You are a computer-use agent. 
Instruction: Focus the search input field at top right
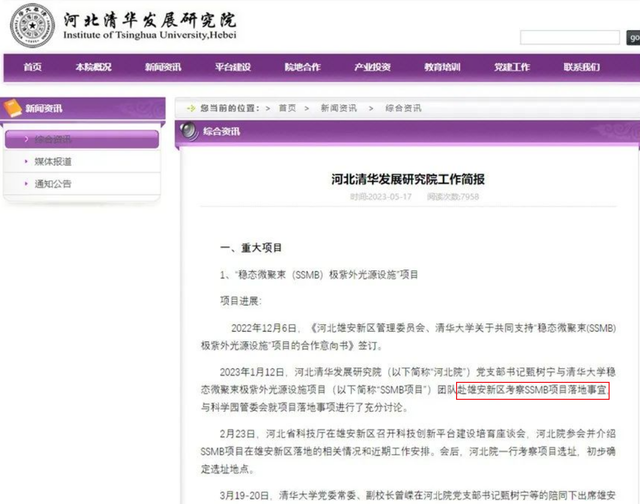coord(570,38)
